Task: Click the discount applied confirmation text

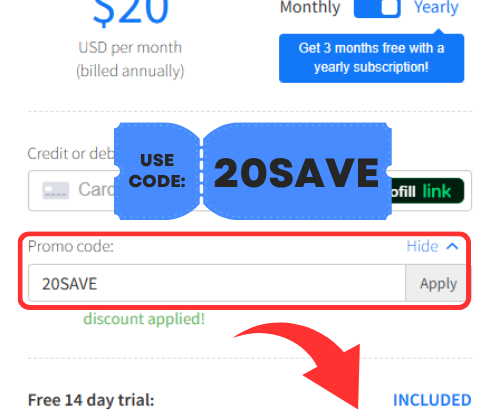Action: (144, 319)
